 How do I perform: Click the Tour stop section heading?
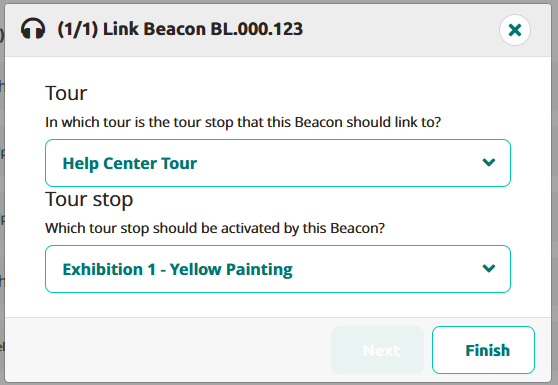pyautogui.click(x=89, y=199)
